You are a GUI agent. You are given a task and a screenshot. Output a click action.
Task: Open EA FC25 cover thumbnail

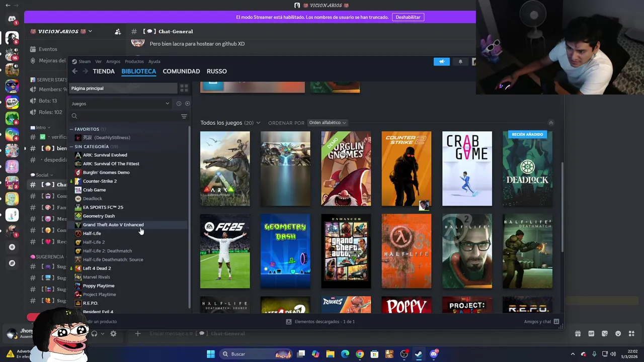pyautogui.click(x=225, y=251)
